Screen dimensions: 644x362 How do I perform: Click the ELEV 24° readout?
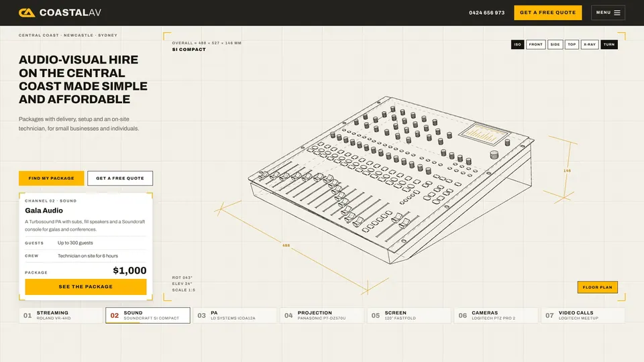pyautogui.click(x=182, y=284)
